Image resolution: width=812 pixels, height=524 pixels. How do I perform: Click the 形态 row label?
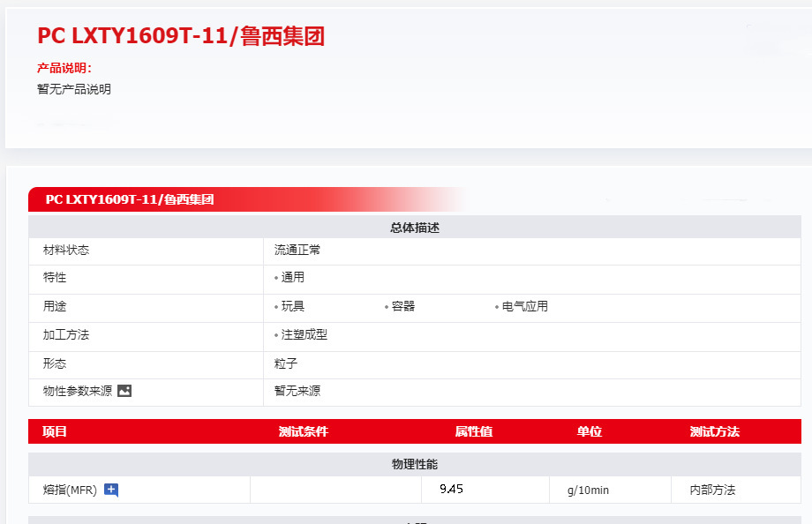click(x=55, y=363)
